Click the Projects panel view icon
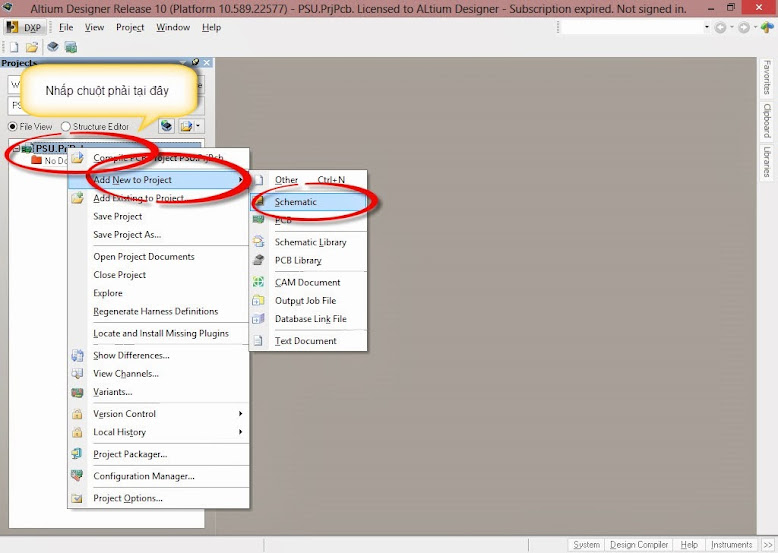This screenshot has width=778, height=553. (167, 126)
